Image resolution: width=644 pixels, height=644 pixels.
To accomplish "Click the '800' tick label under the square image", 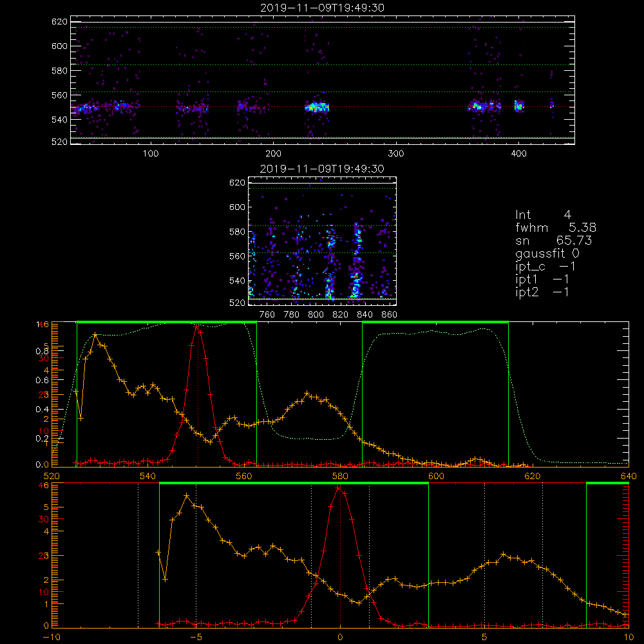I will pos(316,315).
